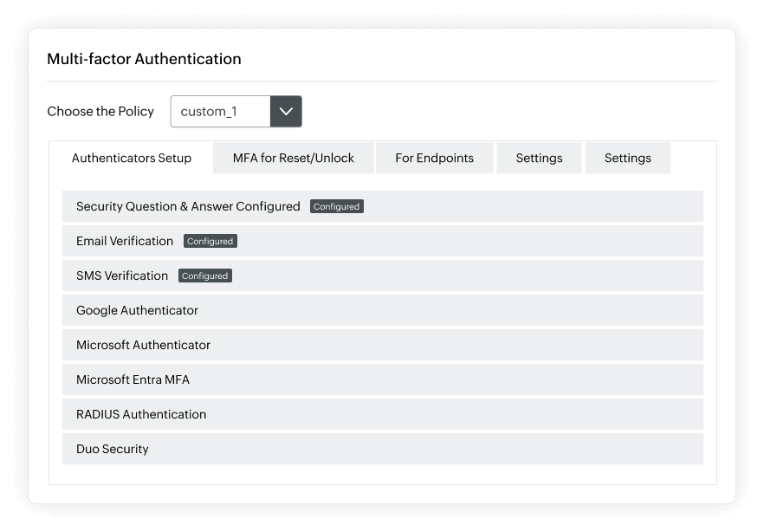Expand the policy chevron arrow
Image resolution: width=764 pixels, height=532 pixels.
286,111
